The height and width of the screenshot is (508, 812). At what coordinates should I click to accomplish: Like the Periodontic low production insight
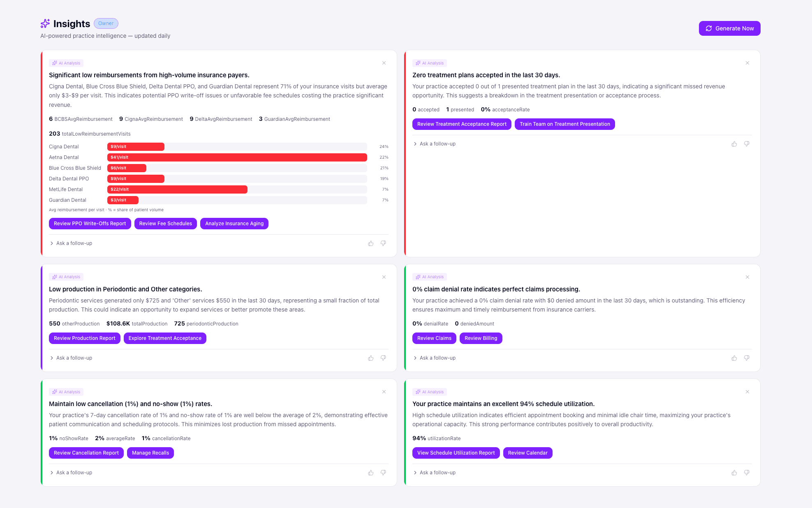(371, 358)
